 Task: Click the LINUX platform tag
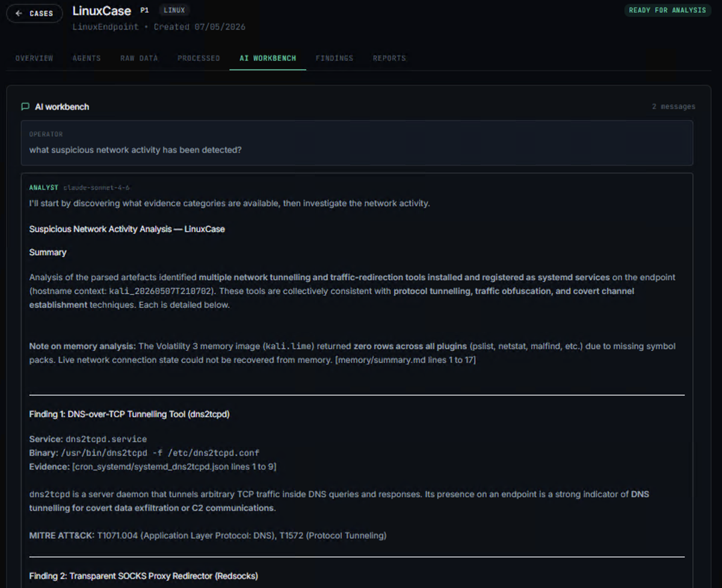click(x=174, y=10)
